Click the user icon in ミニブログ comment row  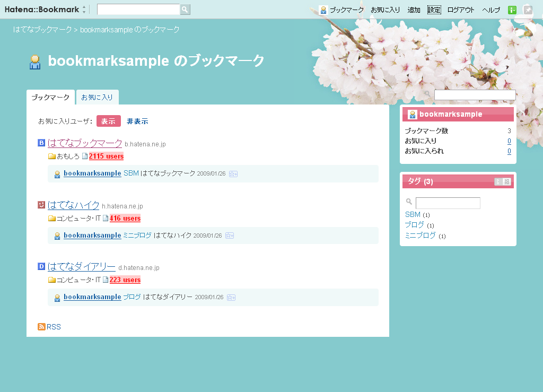(57, 236)
